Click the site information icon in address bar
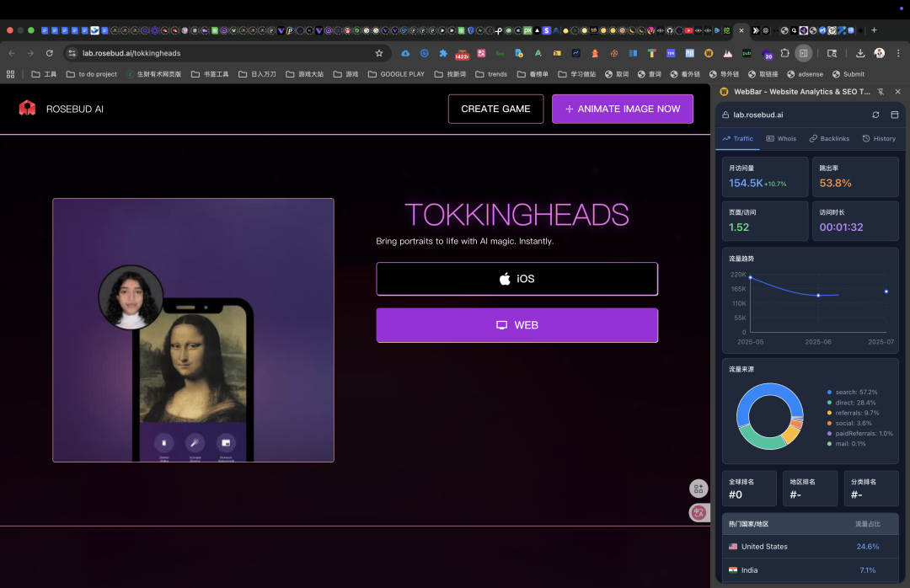 (72, 53)
